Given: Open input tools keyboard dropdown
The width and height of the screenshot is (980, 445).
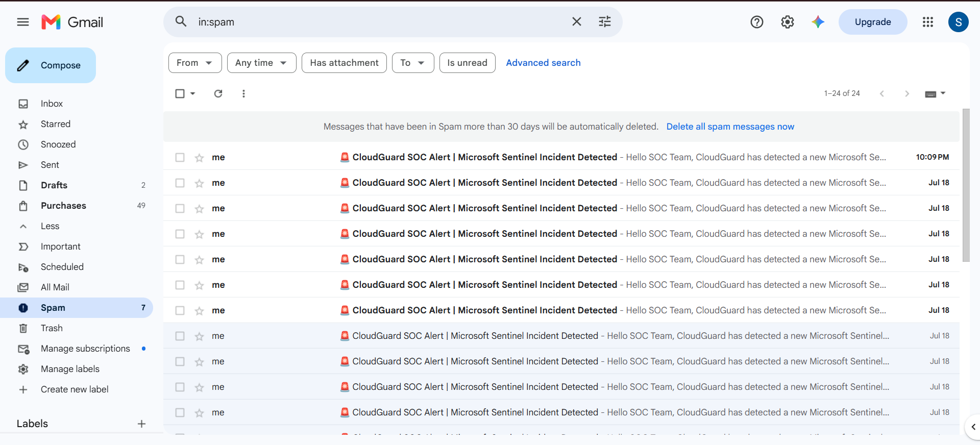Looking at the screenshot, I should click(x=935, y=93).
